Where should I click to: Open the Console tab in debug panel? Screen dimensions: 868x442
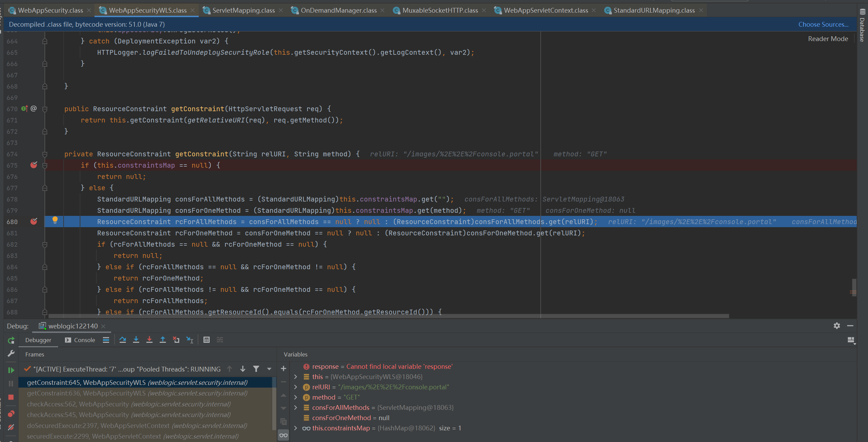point(80,340)
